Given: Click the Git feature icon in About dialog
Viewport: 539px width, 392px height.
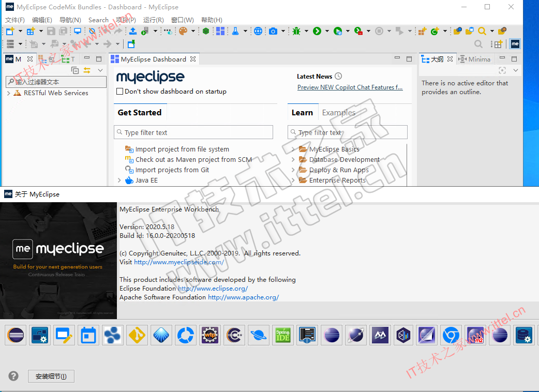Looking at the screenshot, I should click(x=137, y=335).
